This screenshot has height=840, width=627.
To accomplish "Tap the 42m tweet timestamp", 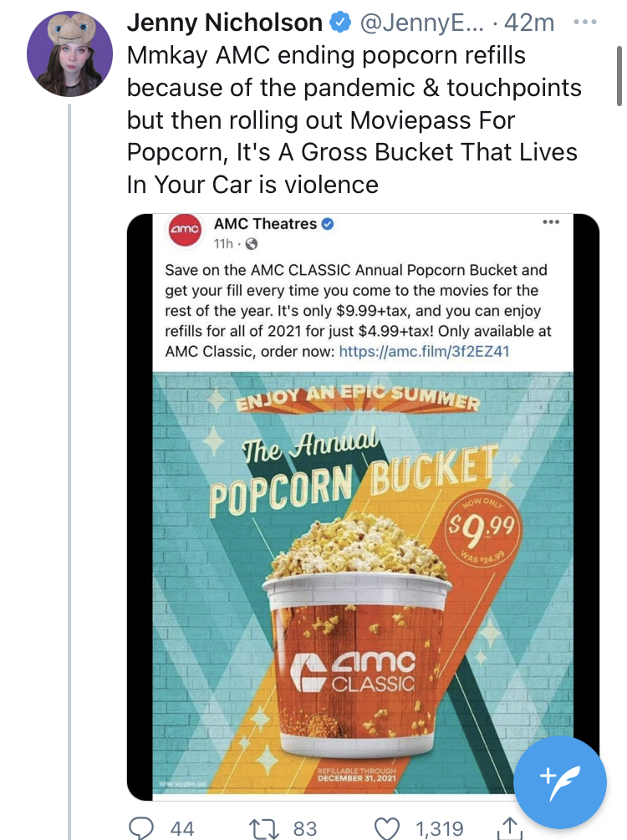I will 530,23.
